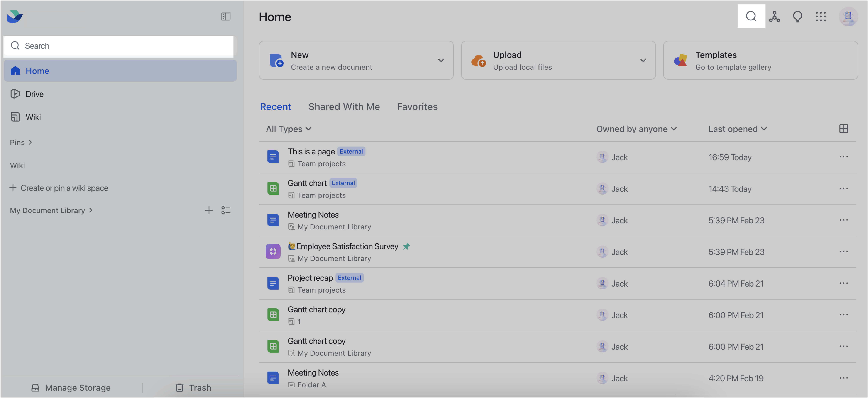Open Wiki in the sidebar navigation
The image size is (868, 398).
120,117
